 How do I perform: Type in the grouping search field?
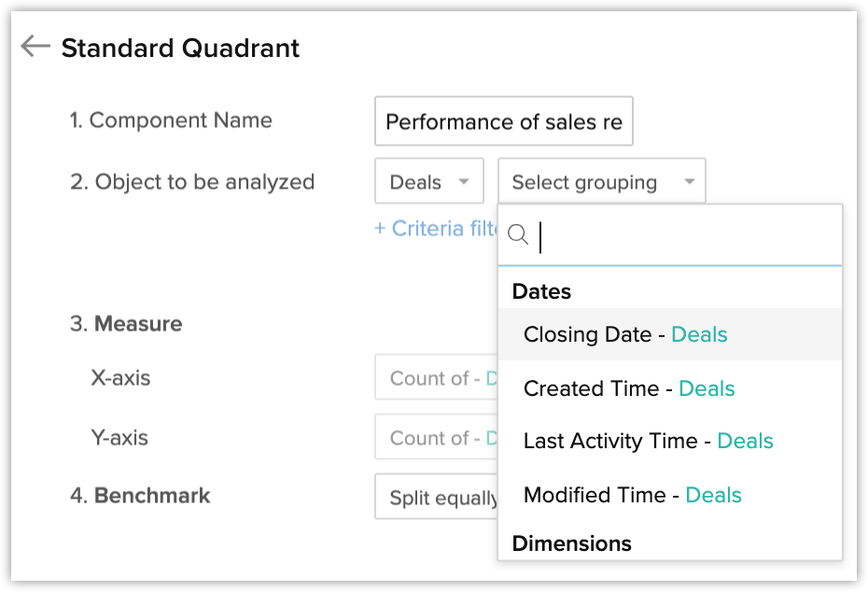686,236
